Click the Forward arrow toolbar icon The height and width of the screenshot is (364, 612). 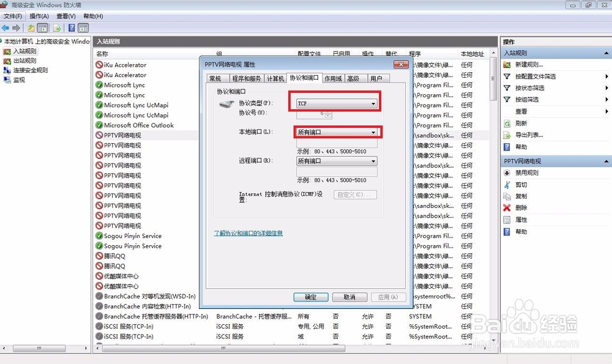coord(17,28)
